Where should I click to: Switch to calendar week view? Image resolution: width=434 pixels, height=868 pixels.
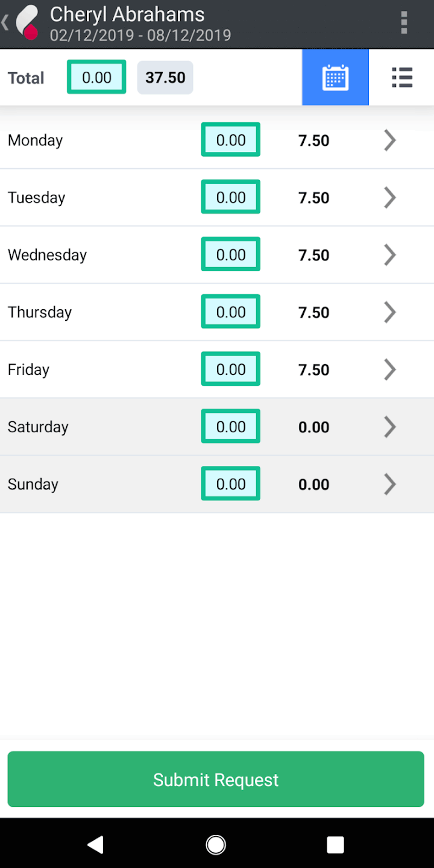point(335,77)
